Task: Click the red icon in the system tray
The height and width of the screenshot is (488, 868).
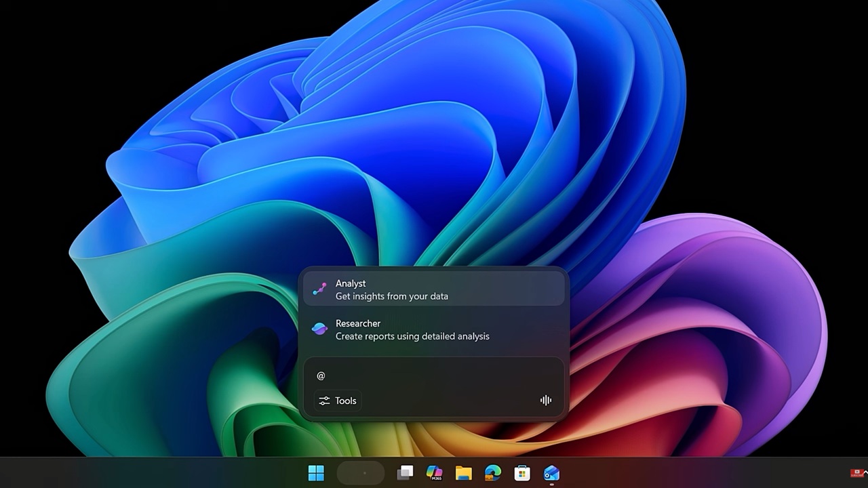Action: [856, 472]
